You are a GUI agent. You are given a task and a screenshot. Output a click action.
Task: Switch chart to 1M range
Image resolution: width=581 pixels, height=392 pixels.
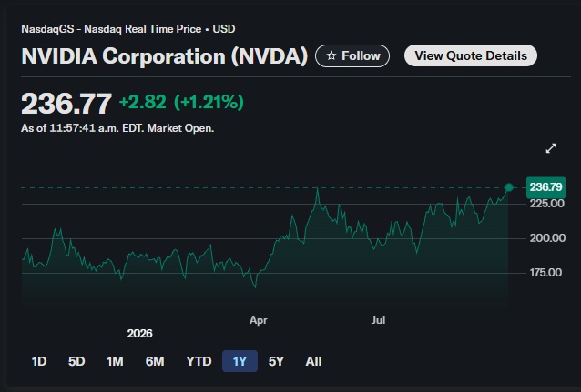pos(115,361)
